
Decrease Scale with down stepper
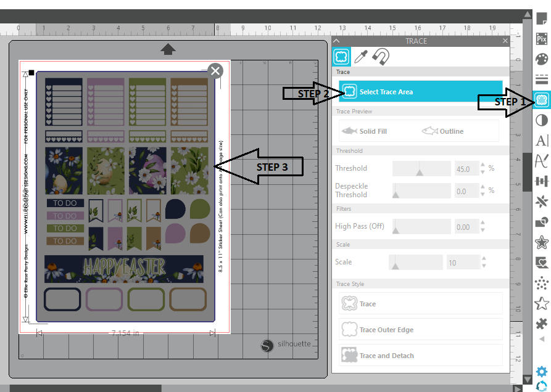tap(484, 266)
